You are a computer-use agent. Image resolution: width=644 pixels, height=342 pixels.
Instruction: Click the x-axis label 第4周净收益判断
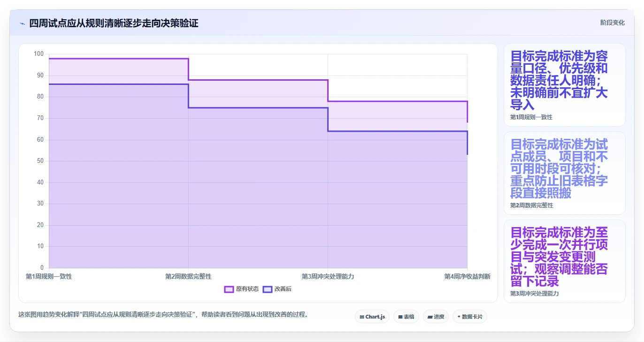(x=467, y=277)
